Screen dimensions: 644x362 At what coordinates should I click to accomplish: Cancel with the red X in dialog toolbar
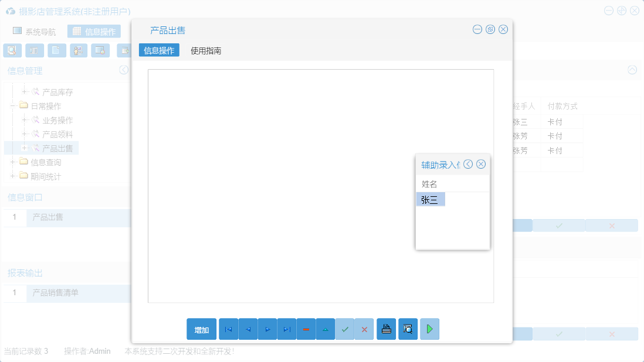[364, 329]
